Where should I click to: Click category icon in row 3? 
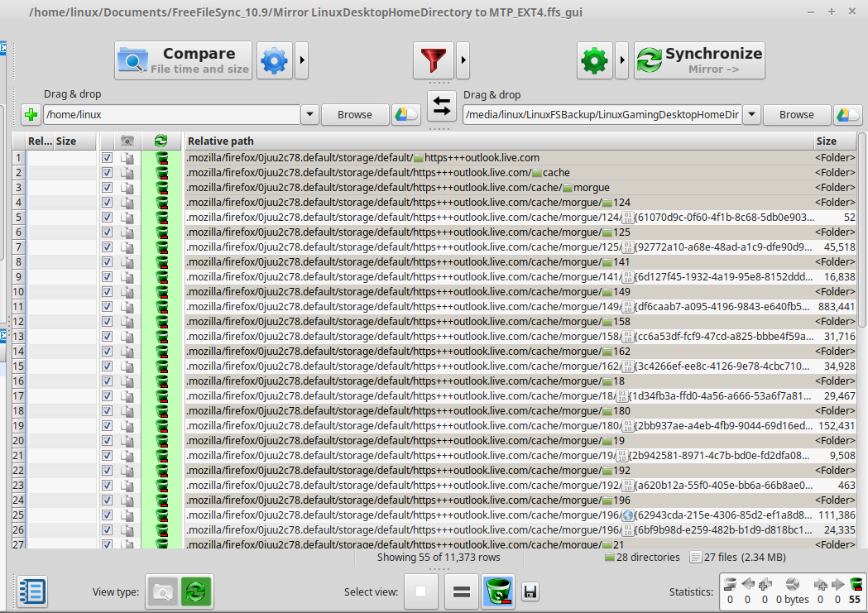(x=127, y=188)
